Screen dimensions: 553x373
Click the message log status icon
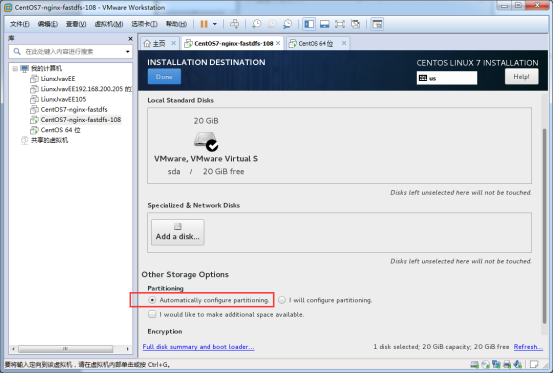click(x=534, y=364)
